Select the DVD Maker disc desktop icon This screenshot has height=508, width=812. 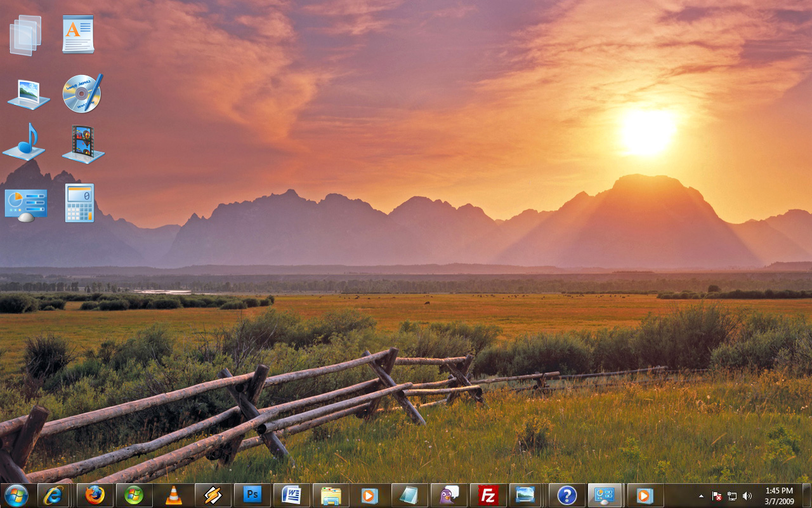(82, 93)
